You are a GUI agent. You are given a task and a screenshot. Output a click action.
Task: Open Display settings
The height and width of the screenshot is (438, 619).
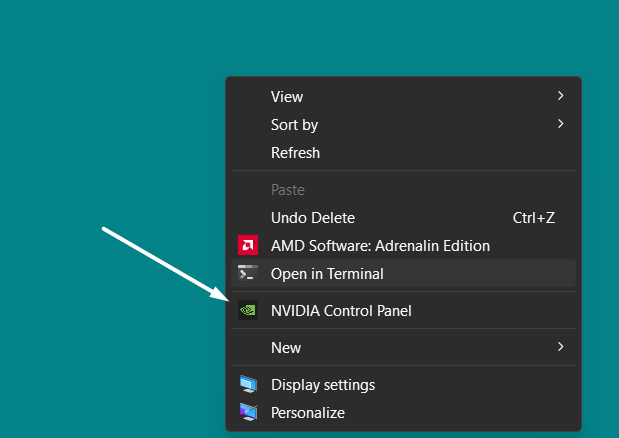pos(323,385)
